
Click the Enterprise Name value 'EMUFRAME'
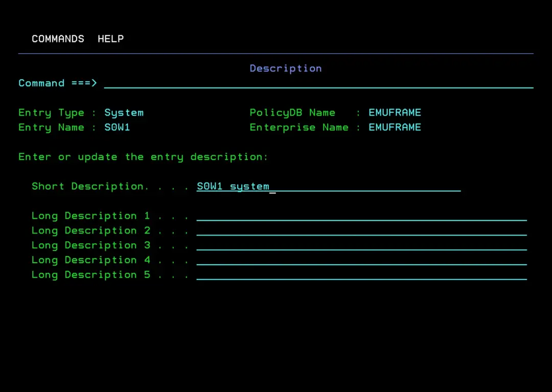395,127
